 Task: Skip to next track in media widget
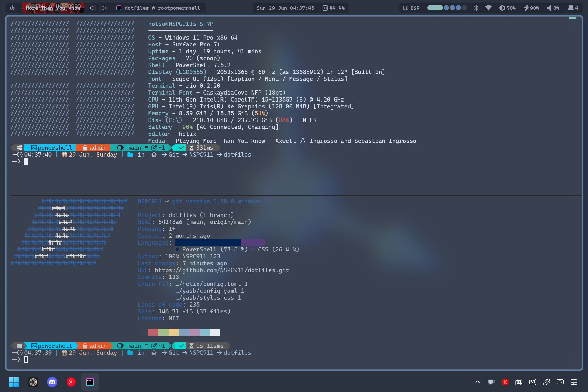(105, 8)
